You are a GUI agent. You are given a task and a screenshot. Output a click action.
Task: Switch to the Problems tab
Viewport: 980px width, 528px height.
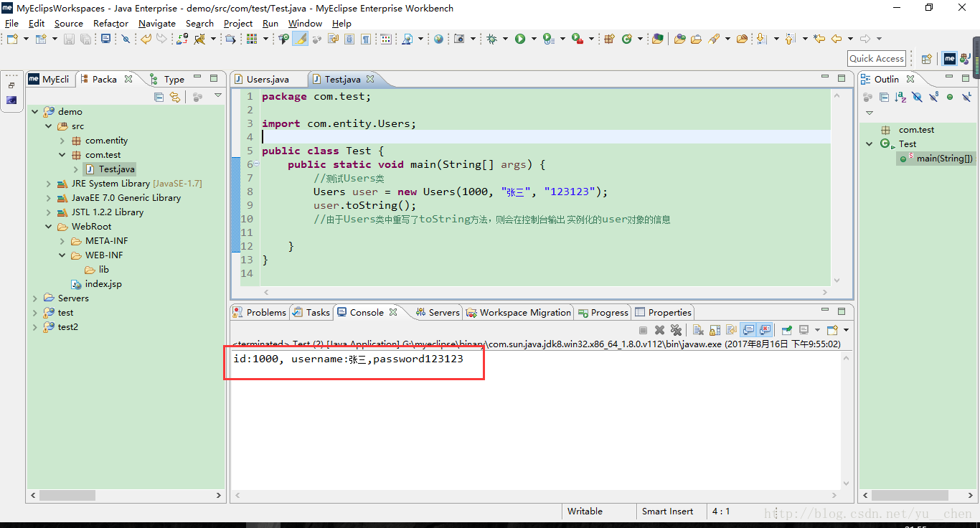[x=260, y=312]
